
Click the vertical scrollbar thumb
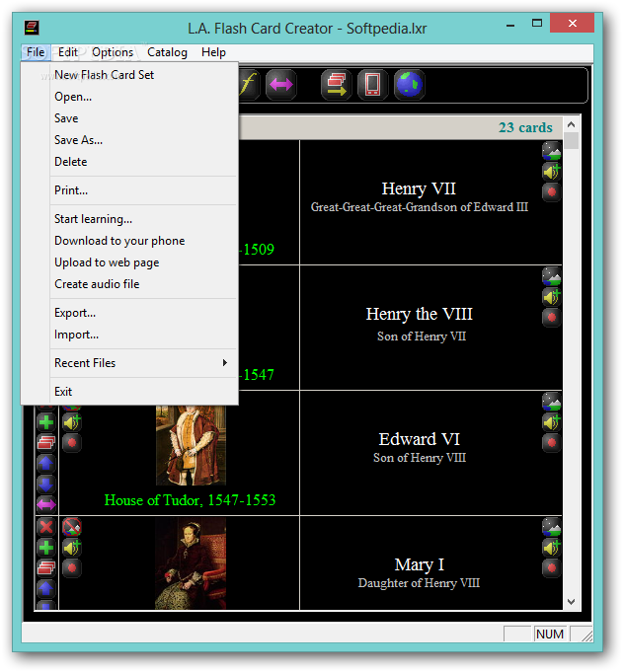coord(571,140)
